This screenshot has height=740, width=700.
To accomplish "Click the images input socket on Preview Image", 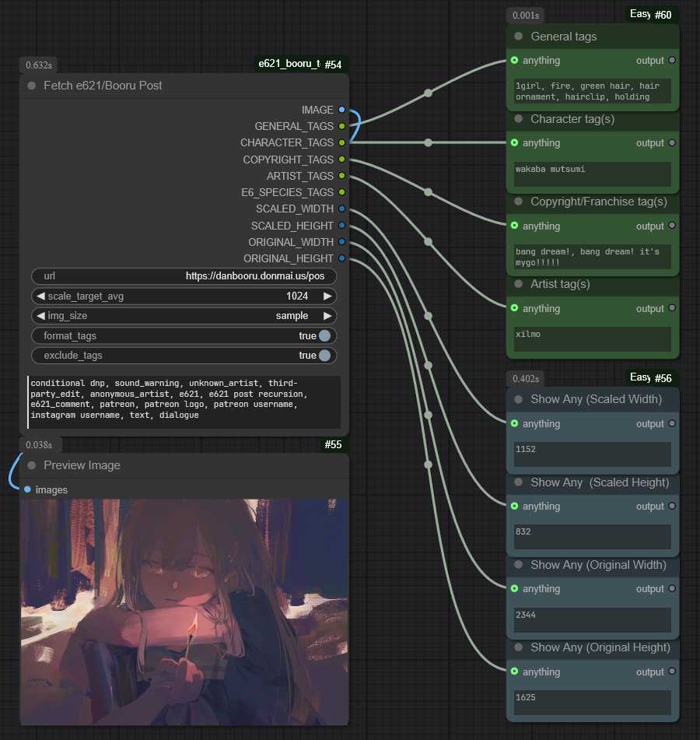I will pyautogui.click(x=27, y=489).
